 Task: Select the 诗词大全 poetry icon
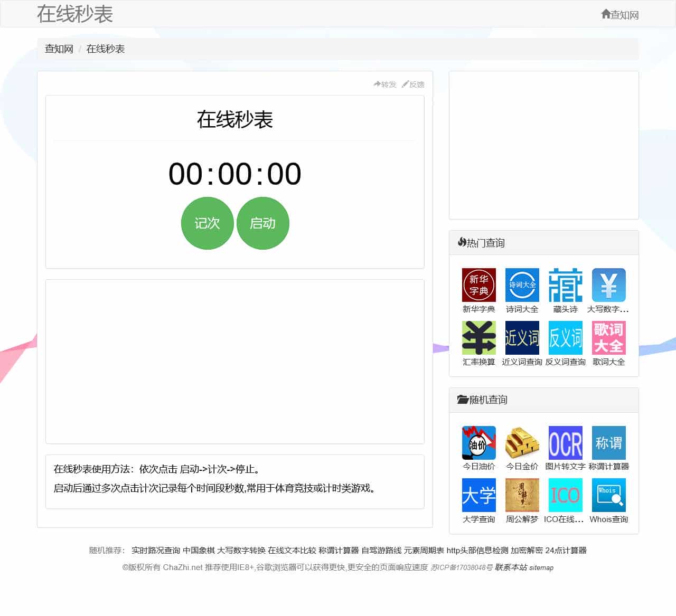(x=522, y=285)
